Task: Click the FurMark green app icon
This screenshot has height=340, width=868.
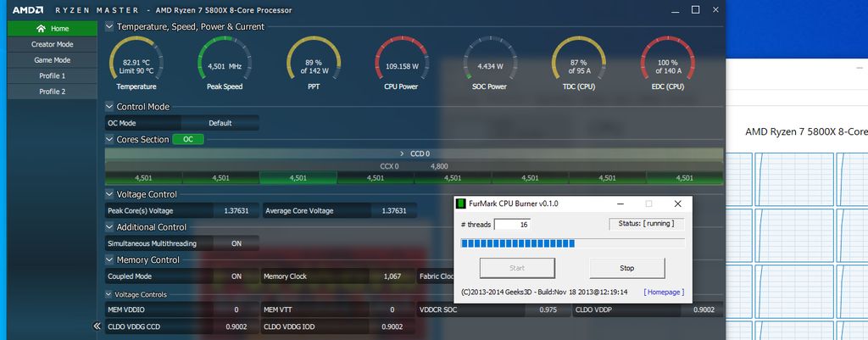Action: (460, 203)
